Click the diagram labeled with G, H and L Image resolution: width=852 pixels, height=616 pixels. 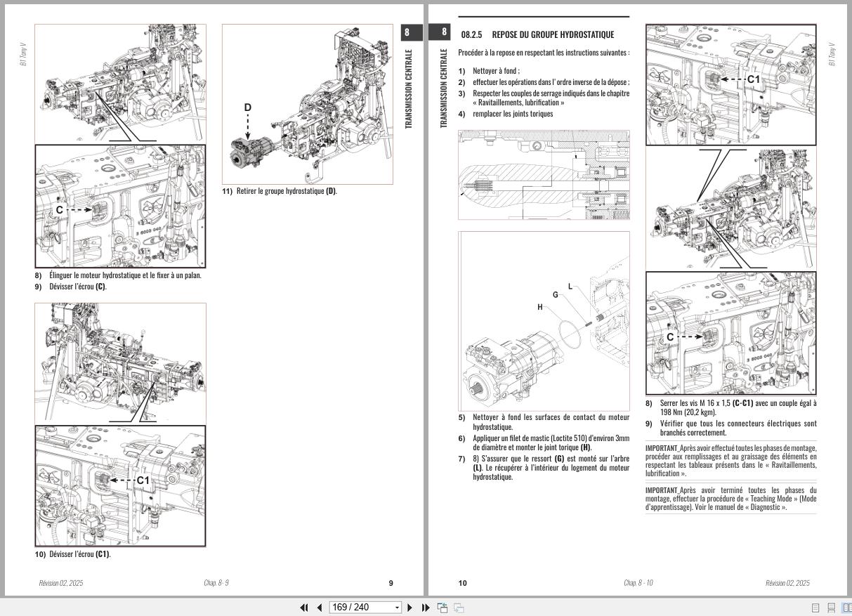pos(544,321)
